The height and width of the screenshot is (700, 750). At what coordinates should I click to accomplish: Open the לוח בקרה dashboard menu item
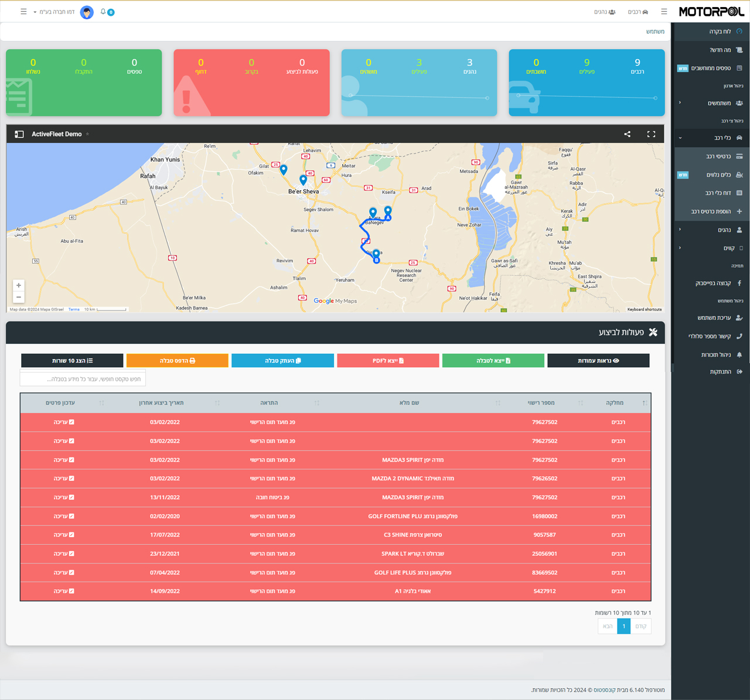[x=719, y=32]
